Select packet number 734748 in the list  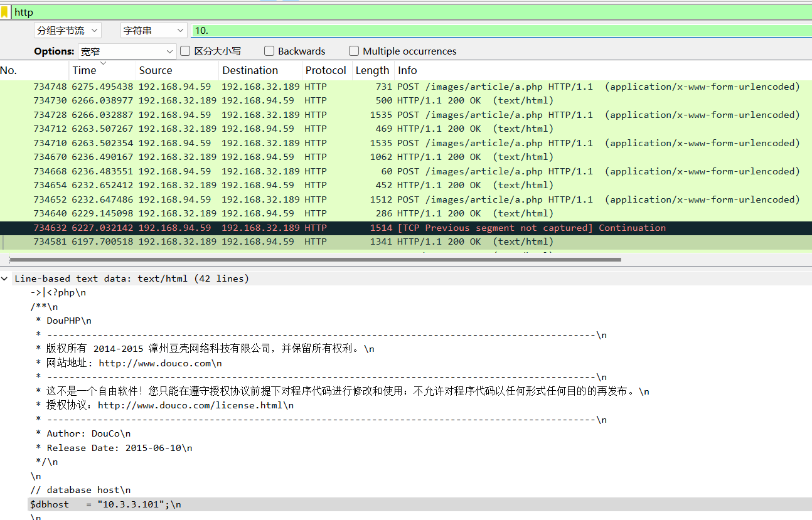point(251,86)
